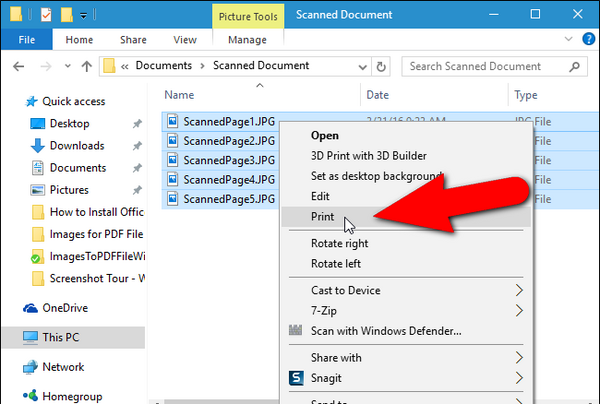The height and width of the screenshot is (404, 600).
Task: Click the image icon of ScannedPage5.JPG
Action: coord(173,199)
